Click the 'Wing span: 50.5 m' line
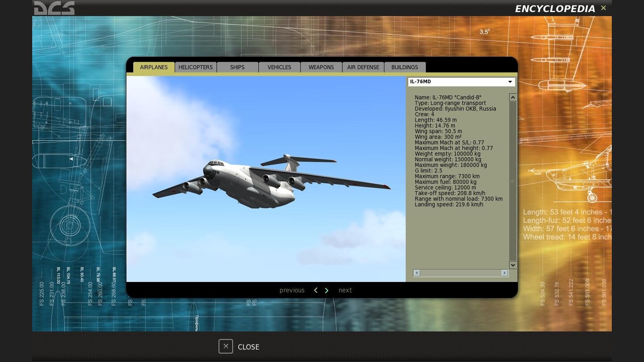This screenshot has width=644, height=362. 438,131
